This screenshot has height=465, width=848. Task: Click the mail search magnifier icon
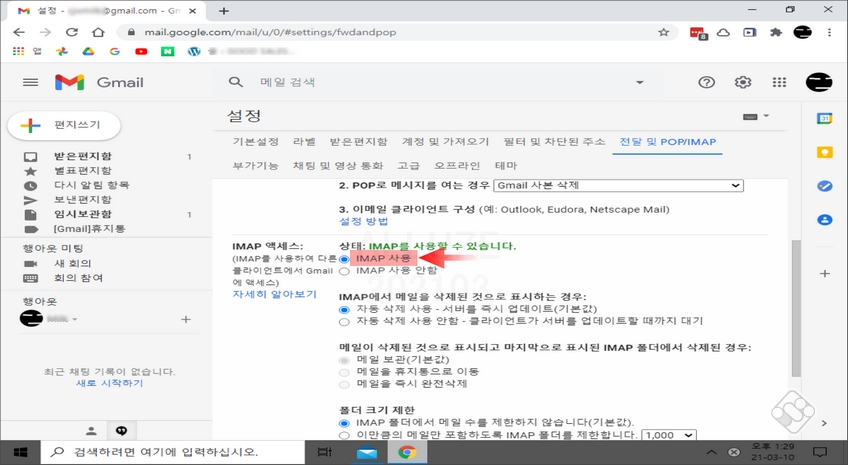pyautogui.click(x=235, y=82)
